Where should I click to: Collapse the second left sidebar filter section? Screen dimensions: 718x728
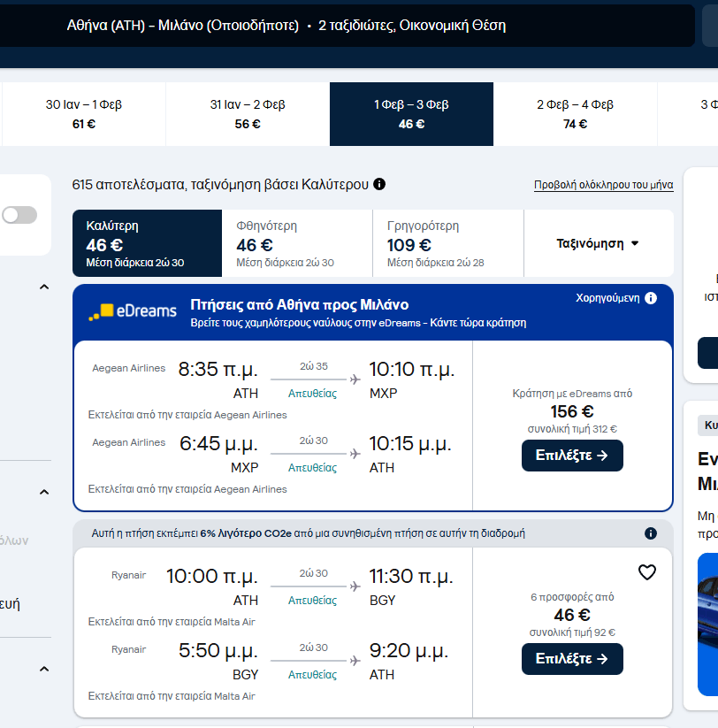[x=43, y=492]
